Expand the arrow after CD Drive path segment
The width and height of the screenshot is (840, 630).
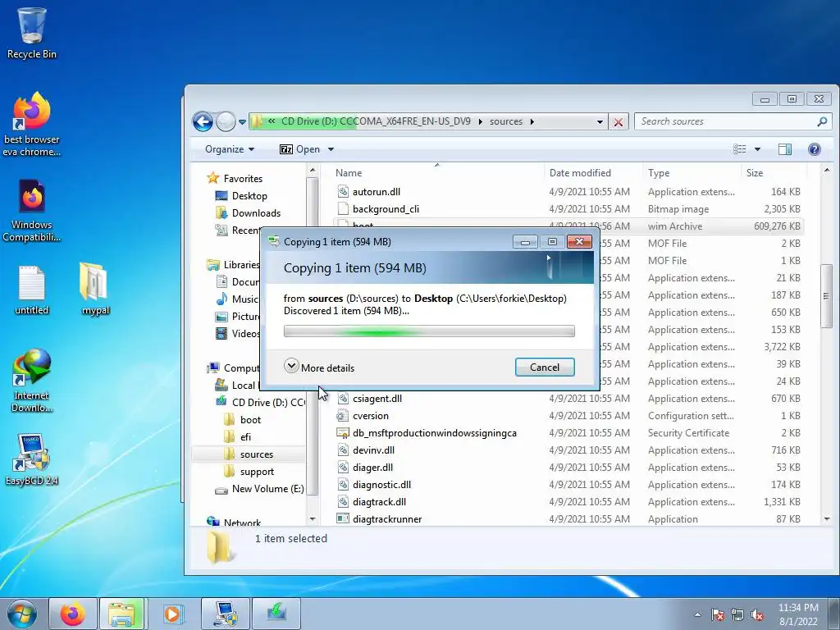(480, 121)
